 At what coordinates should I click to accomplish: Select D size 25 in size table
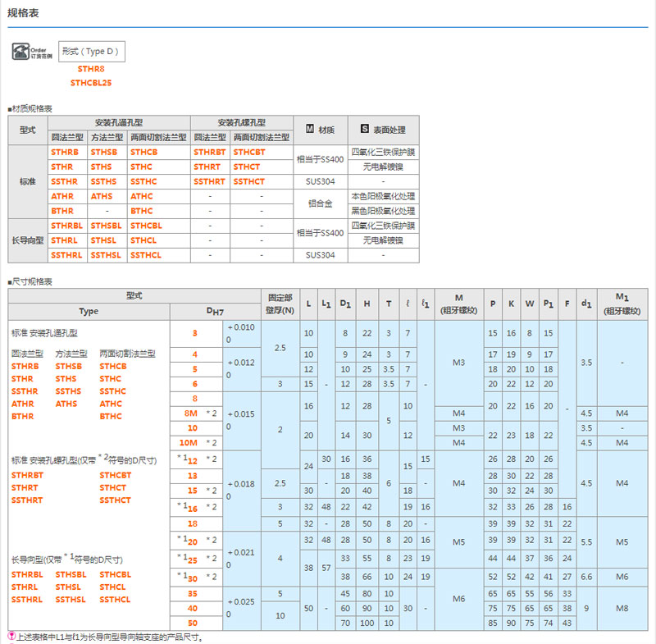point(193,560)
